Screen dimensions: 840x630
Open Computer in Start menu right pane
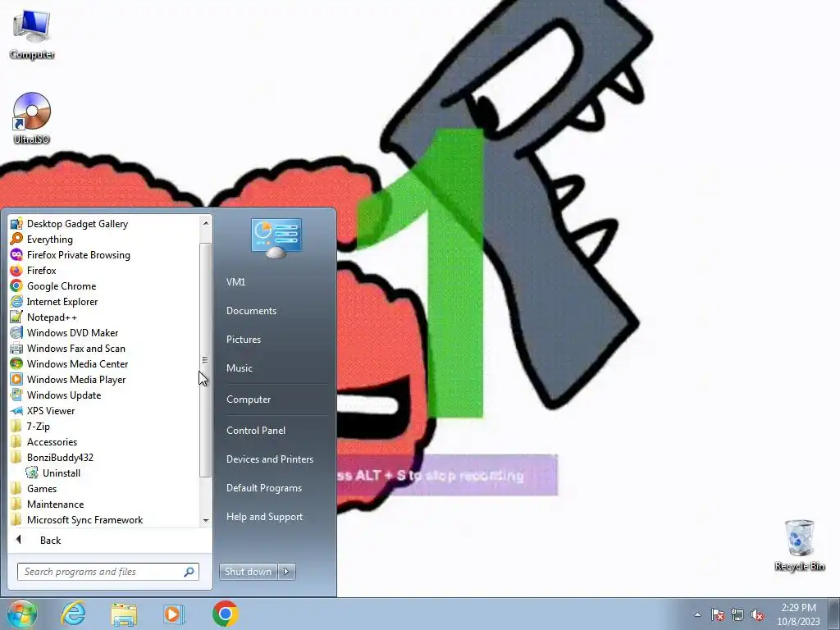249,399
